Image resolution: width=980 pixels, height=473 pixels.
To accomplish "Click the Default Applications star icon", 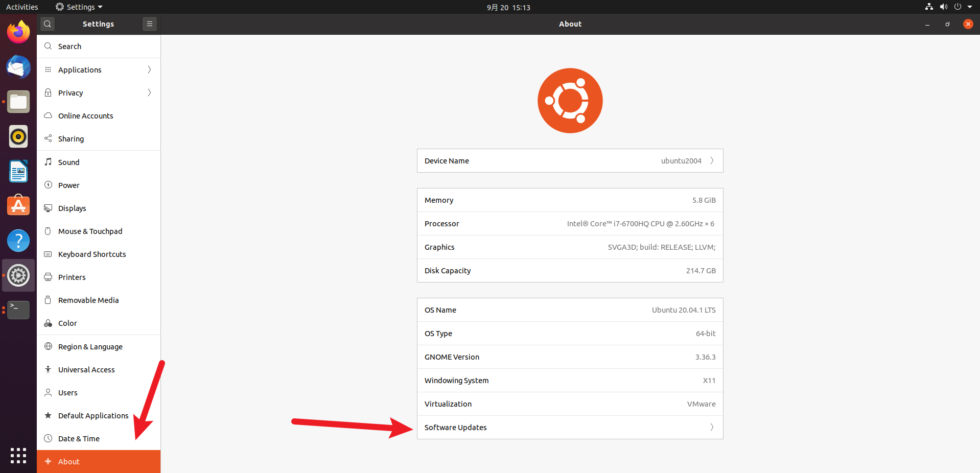I will (48, 415).
